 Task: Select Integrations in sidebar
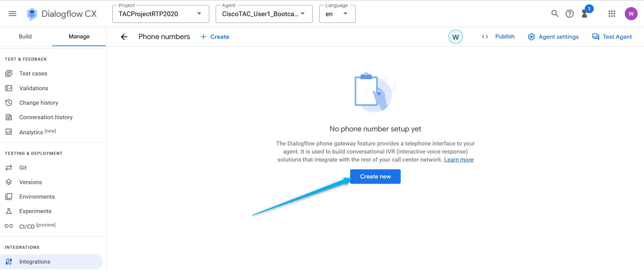pyautogui.click(x=51, y=262)
